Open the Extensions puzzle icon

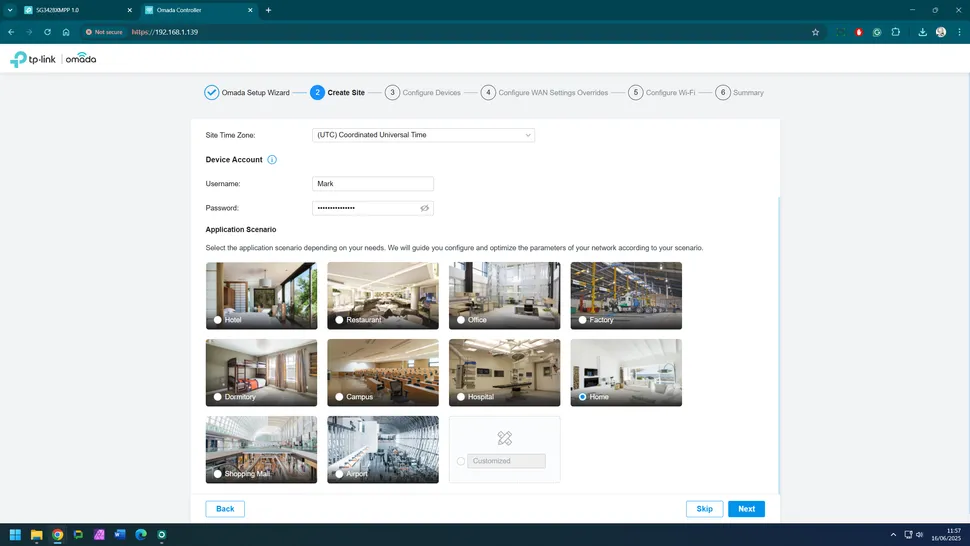897,32
